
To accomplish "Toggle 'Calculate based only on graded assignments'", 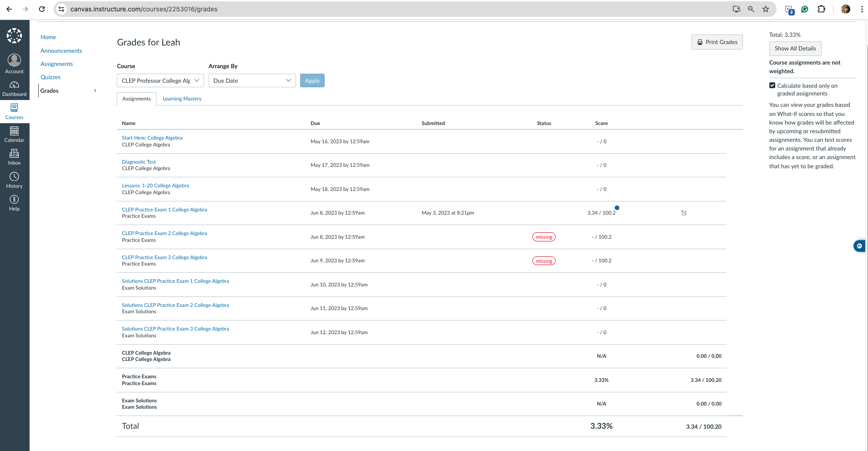I will [x=772, y=85].
